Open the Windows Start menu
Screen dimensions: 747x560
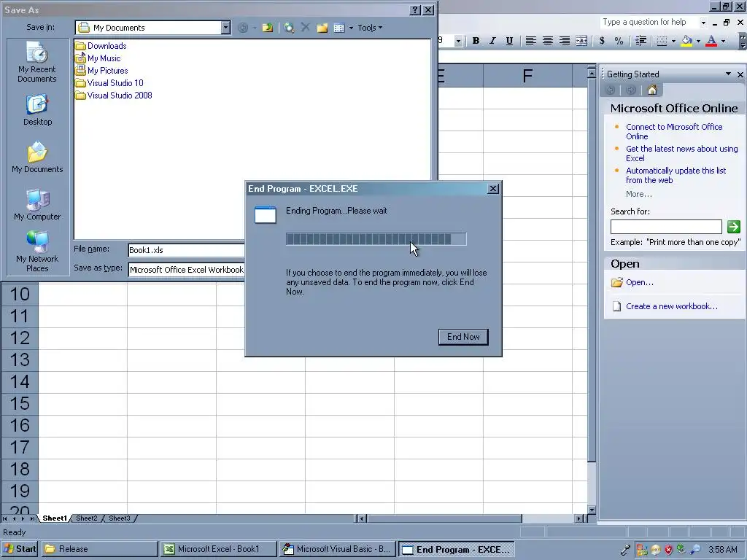coord(20,549)
